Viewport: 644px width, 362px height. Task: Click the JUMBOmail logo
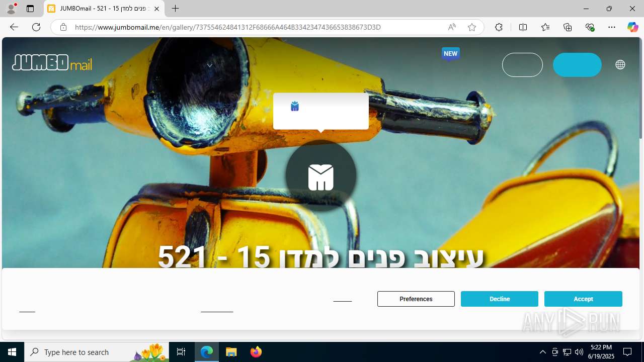52,62
